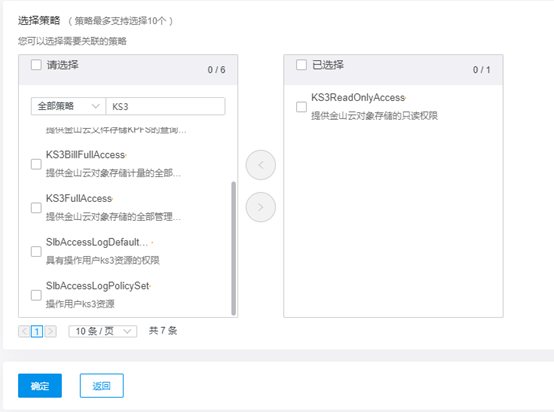554x412 pixels.
Task: Click the KS3ReadOnlyAccess policy name
Action: [358, 98]
